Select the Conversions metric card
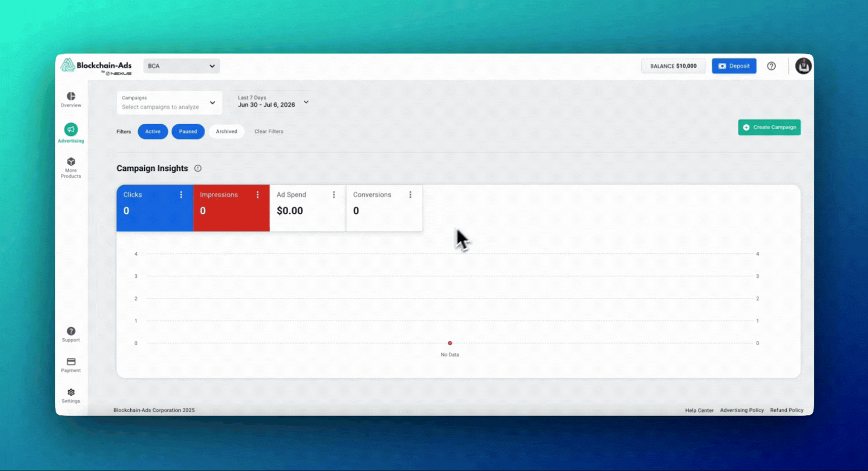Viewport: 868px width, 471px height. pyautogui.click(x=384, y=208)
